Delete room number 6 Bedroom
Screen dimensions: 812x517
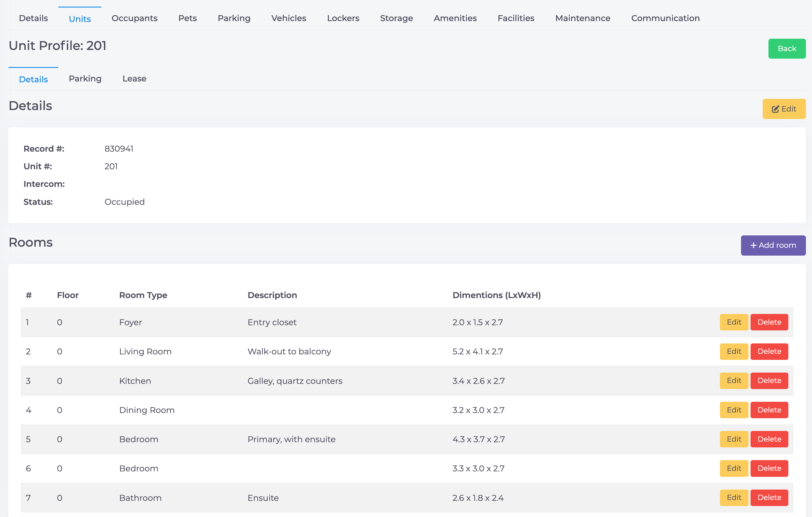click(769, 468)
